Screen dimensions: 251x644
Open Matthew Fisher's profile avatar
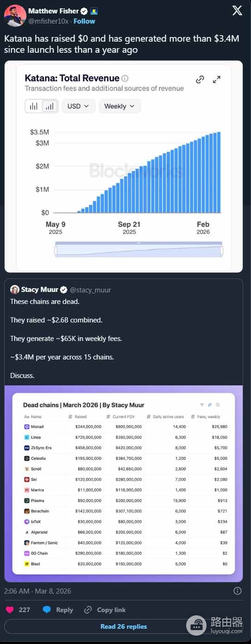(x=15, y=16)
